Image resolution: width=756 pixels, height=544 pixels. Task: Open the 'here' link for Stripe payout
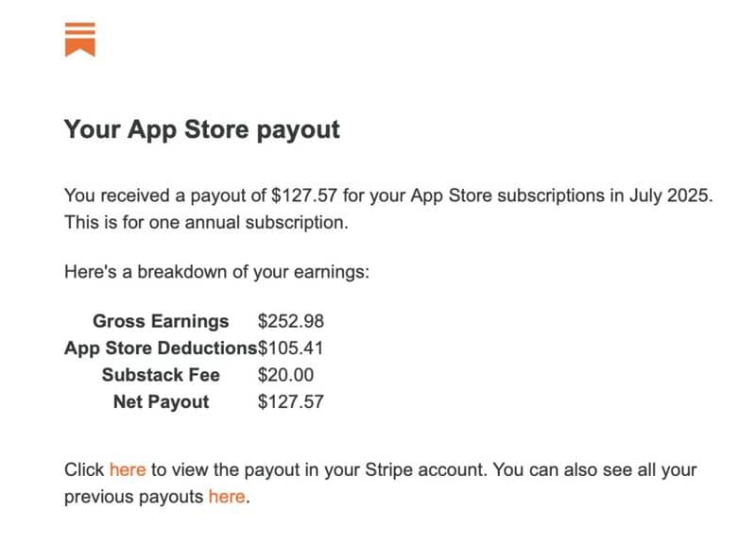coord(128,469)
